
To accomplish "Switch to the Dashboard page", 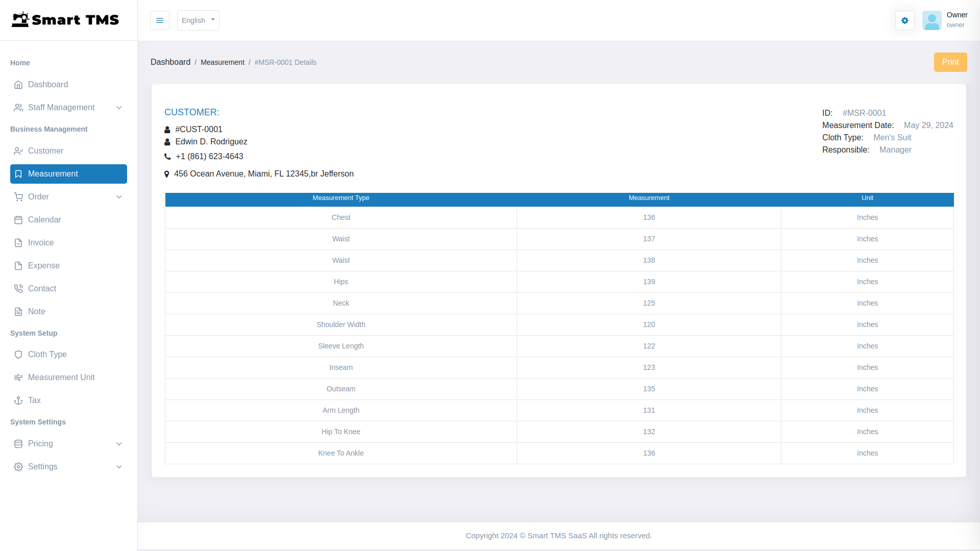I will point(47,85).
